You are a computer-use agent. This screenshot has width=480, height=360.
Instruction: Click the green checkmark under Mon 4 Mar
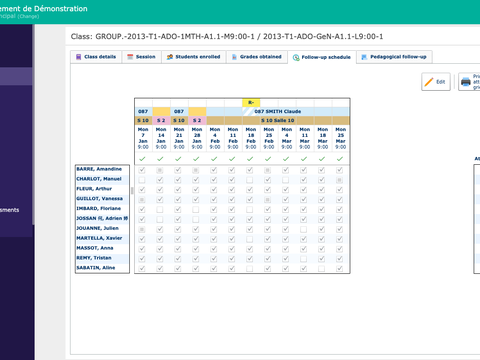(x=287, y=159)
